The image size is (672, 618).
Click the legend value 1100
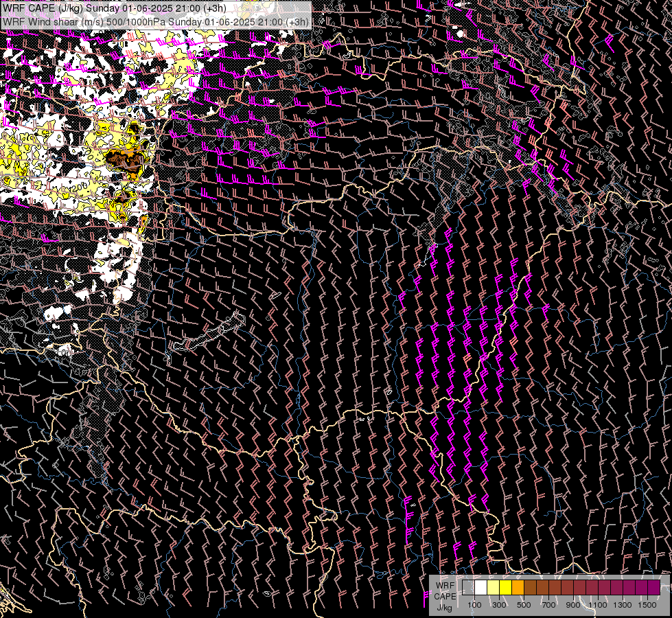(598, 605)
